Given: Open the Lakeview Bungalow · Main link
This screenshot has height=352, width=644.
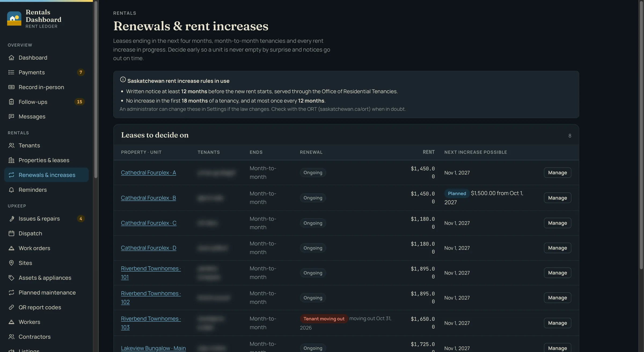Looking at the screenshot, I should click(x=153, y=348).
